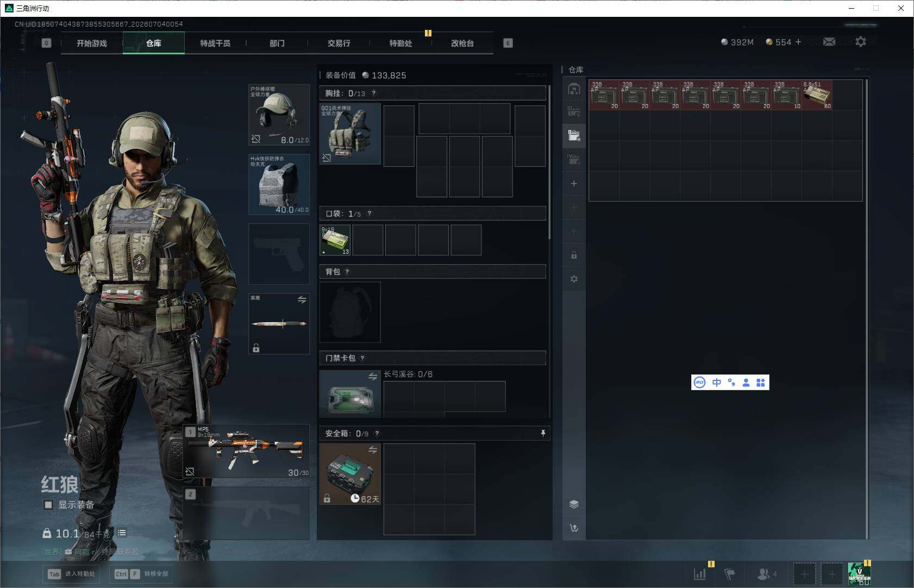Click the question mark beside 安全箱
Image resolution: width=914 pixels, height=588 pixels.
coord(377,434)
